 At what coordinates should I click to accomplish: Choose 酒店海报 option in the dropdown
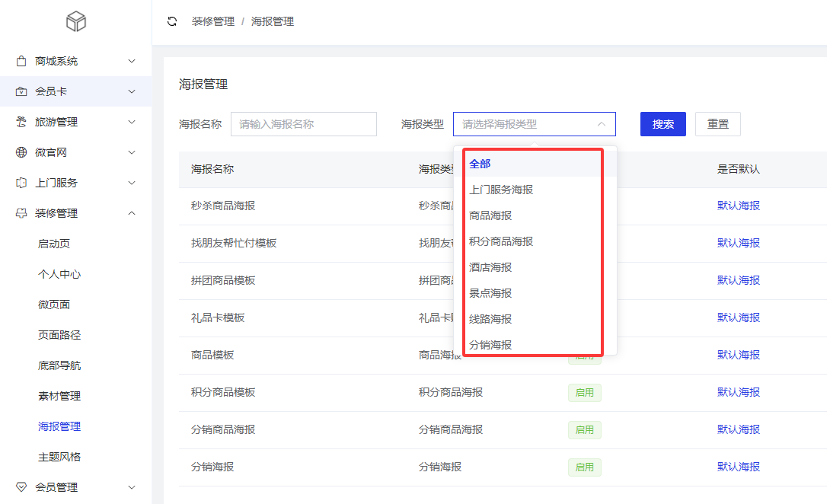click(490, 267)
